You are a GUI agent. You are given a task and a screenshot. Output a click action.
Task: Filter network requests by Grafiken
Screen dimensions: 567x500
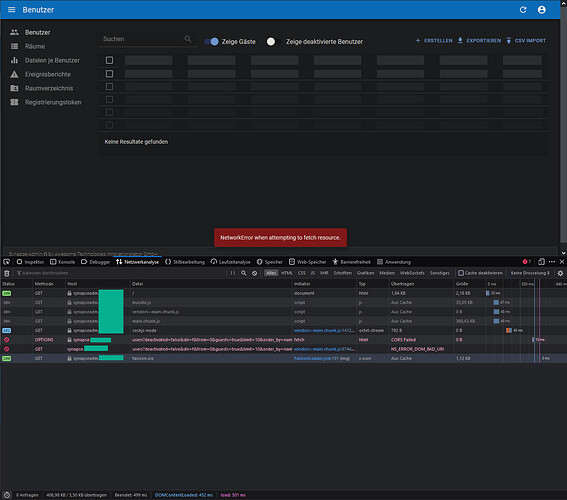coord(365,273)
